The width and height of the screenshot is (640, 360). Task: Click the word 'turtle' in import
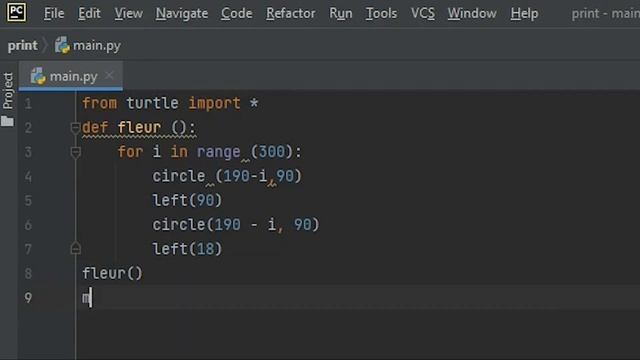tap(152, 103)
